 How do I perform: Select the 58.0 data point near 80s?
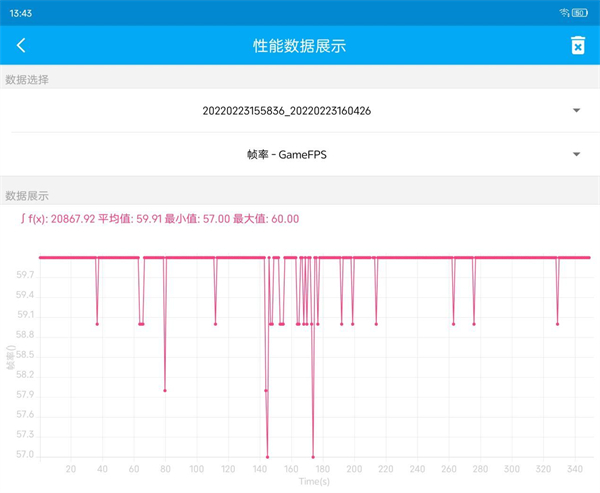[165, 390]
